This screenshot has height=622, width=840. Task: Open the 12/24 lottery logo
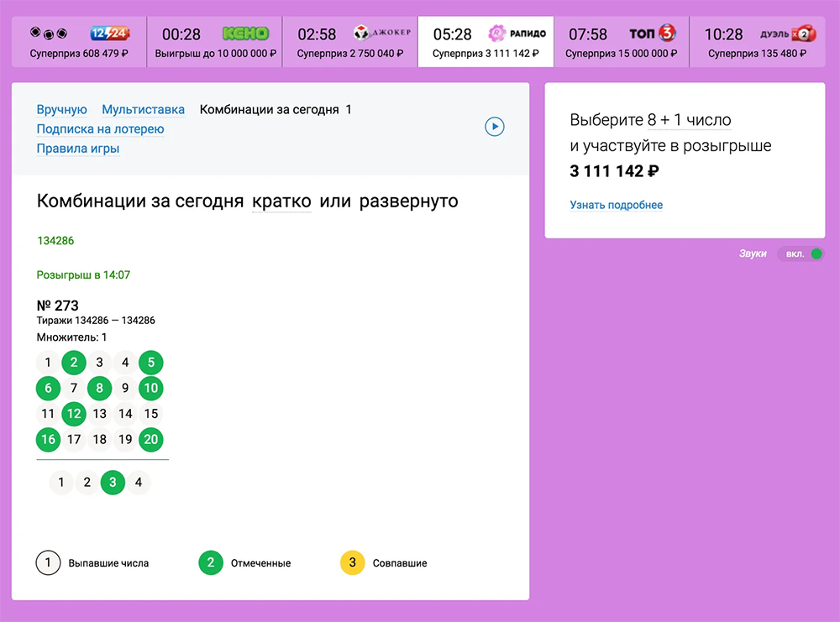pyautogui.click(x=109, y=34)
